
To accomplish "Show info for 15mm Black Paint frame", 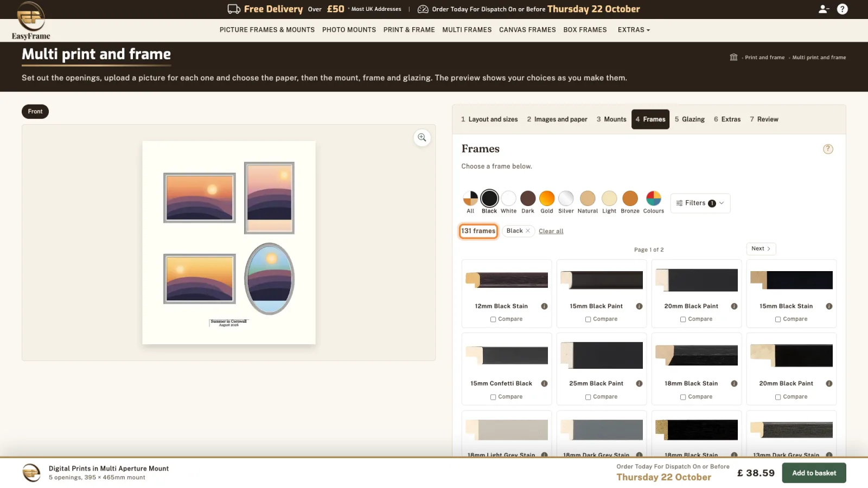I will pos(639,306).
